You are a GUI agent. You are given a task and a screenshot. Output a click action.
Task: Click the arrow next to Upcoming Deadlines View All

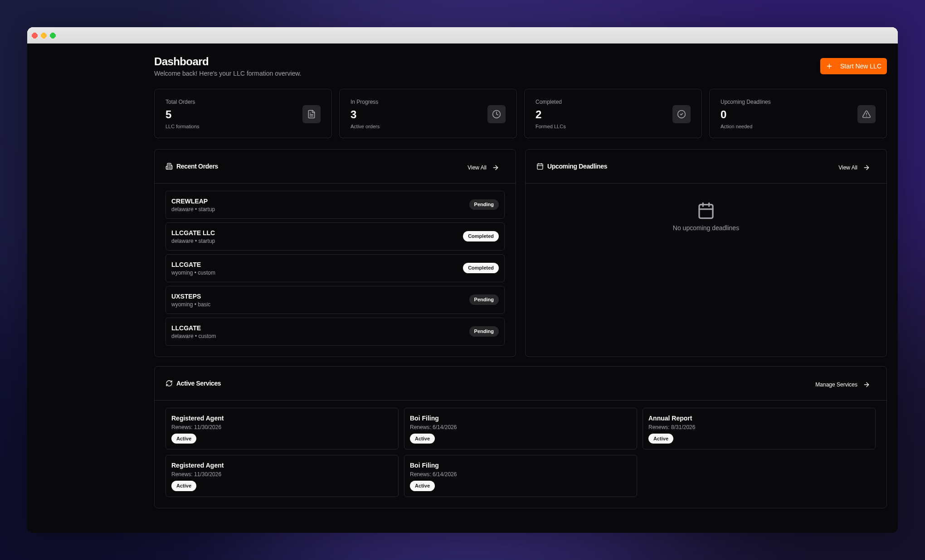(867, 168)
